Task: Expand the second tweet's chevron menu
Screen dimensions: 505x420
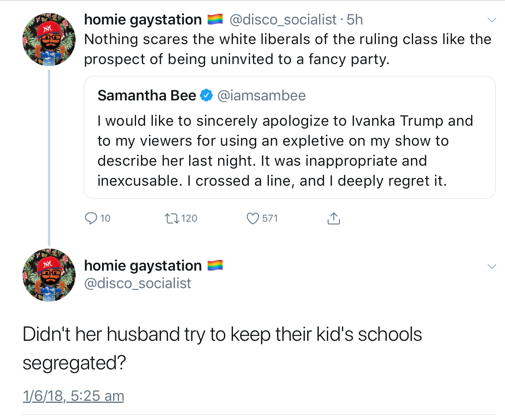Action: pyautogui.click(x=492, y=267)
